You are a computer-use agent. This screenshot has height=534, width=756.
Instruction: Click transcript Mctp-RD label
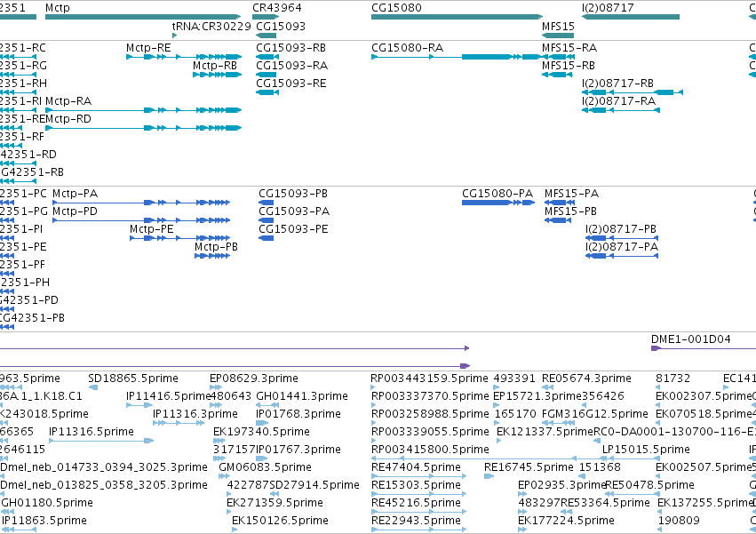point(68,119)
